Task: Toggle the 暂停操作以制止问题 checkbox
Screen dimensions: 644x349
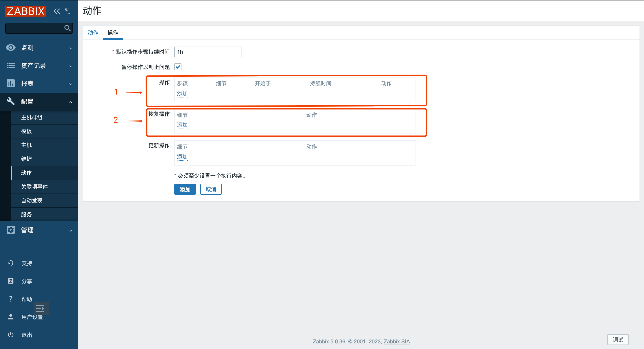Action: 178,67
